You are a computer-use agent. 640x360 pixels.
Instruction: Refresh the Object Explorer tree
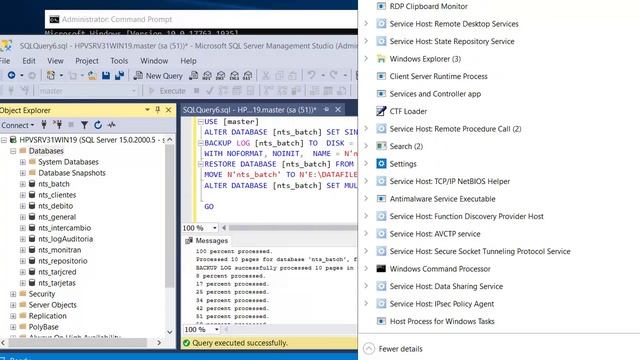pos(98,125)
